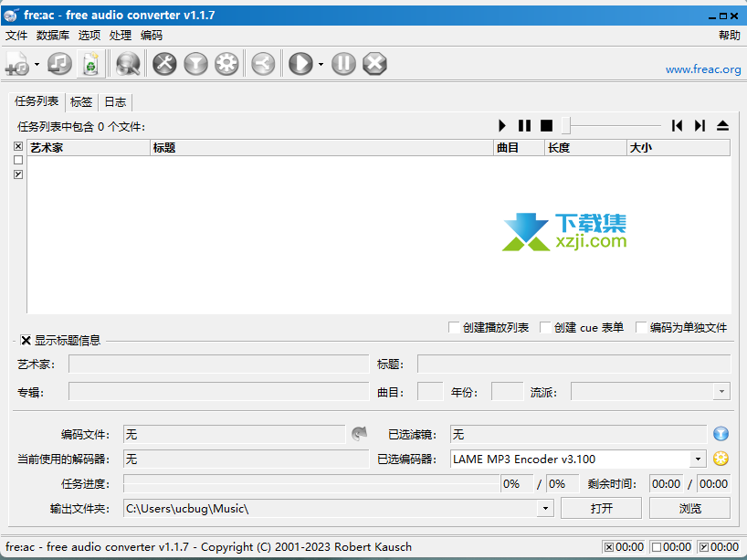Open signal processing filter funnel icon in toolbar
This screenshot has height=560, width=747.
(x=195, y=64)
